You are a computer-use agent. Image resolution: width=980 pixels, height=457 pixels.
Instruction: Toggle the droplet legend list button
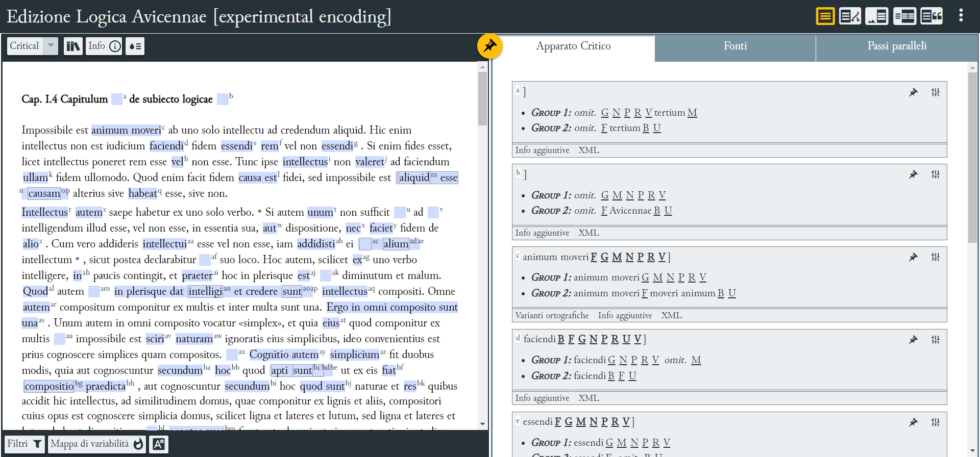coord(135,46)
